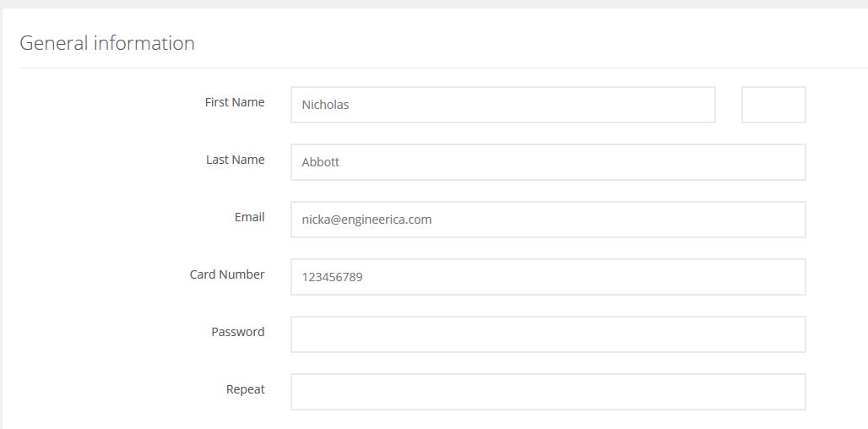Click the Last Name input field

pos(548,162)
